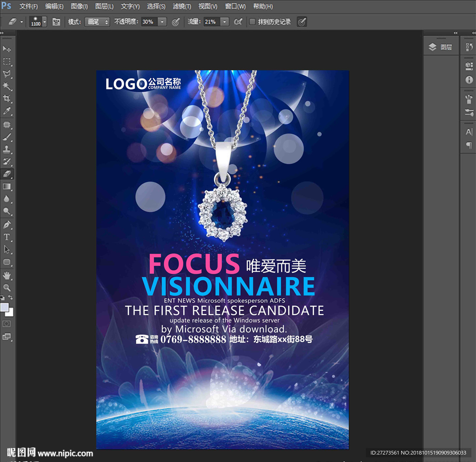
Task: Toggle pressure for opacity button
Action: coord(176,22)
